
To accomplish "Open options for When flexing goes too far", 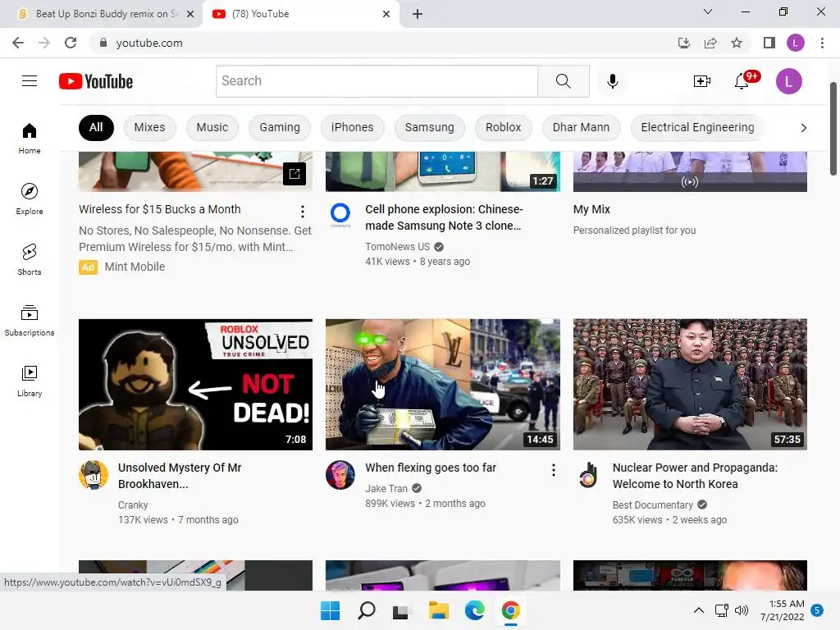I will click(554, 470).
